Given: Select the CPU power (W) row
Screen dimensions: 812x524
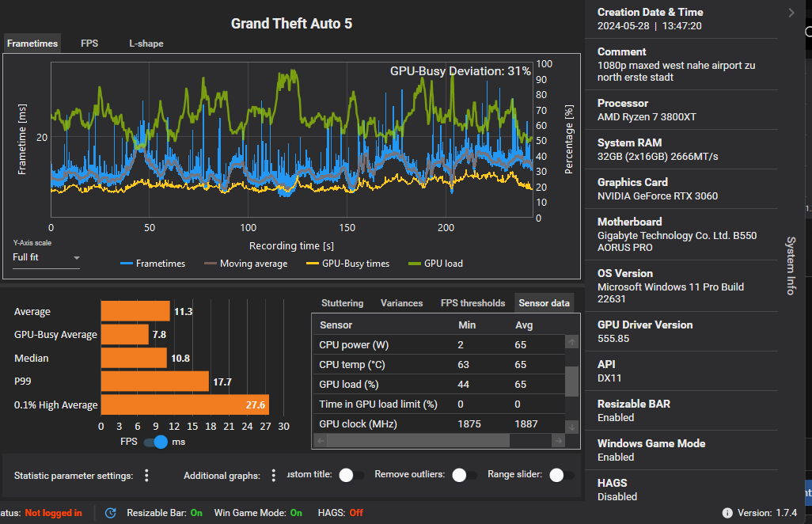Looking at the screenshot, I should (438, 345).
